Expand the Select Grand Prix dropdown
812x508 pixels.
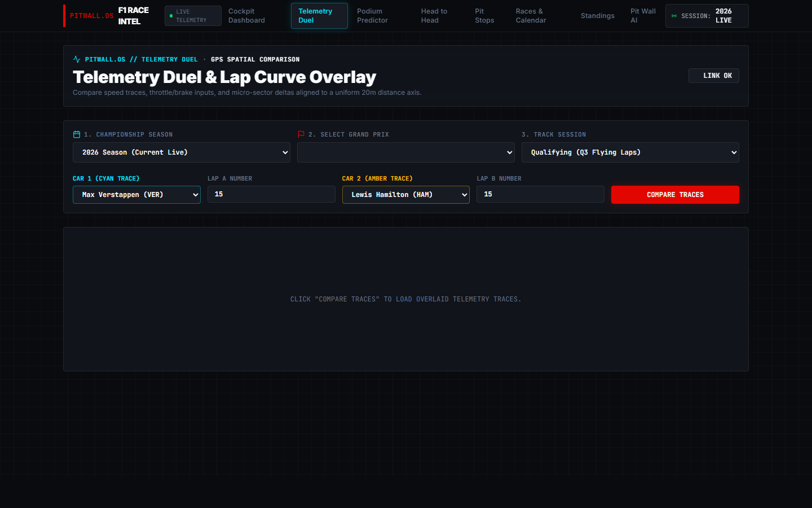click(406, 152)
